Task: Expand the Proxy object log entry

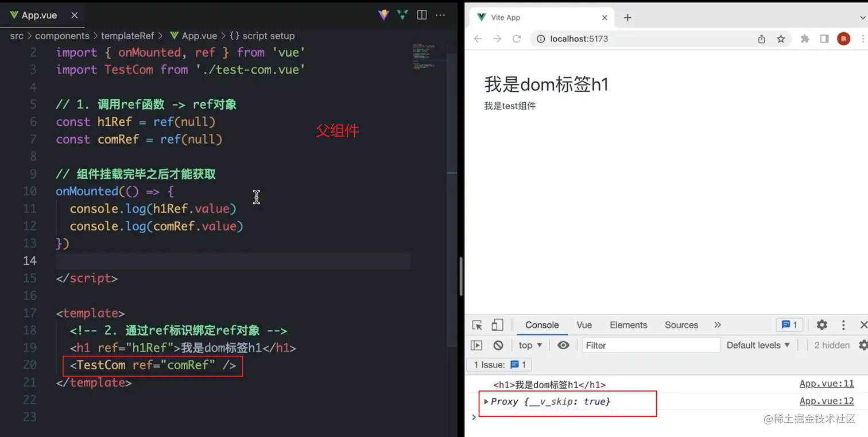Action: tap(486, 401)
